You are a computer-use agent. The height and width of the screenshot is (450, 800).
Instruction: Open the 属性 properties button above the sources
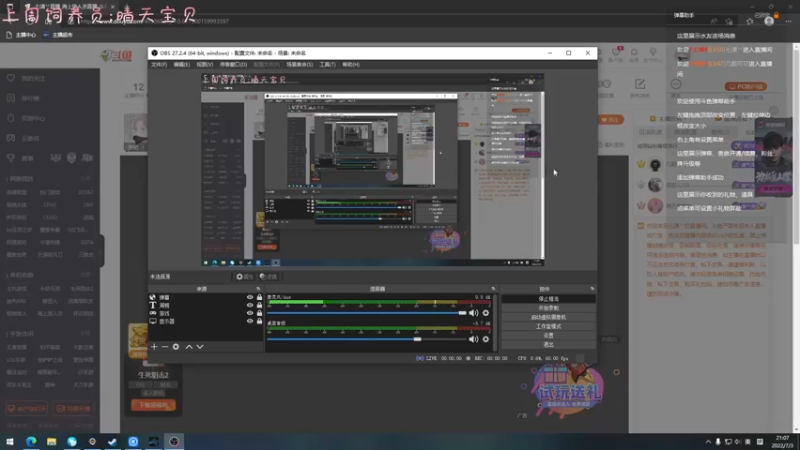(245, 277)
